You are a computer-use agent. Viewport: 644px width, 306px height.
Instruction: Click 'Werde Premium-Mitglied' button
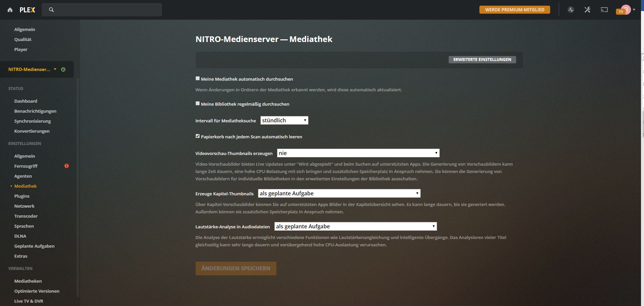(x=515, y=10)
